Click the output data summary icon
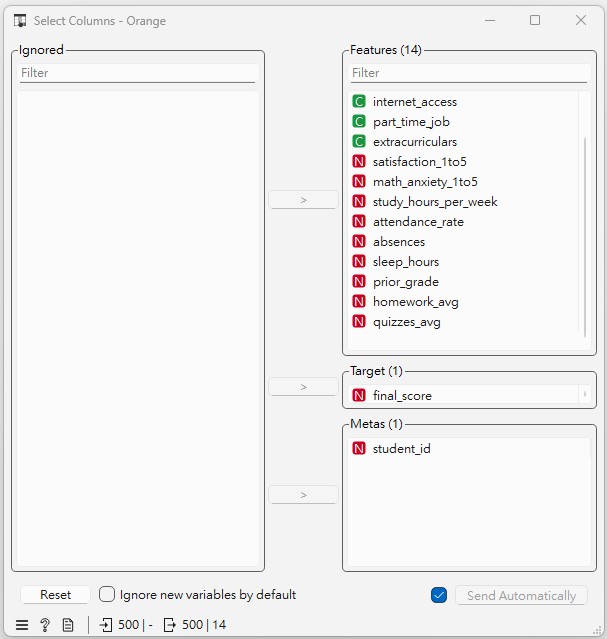This screenshot has height=639, width=607. pyautogui.click(x=170, y=625)
